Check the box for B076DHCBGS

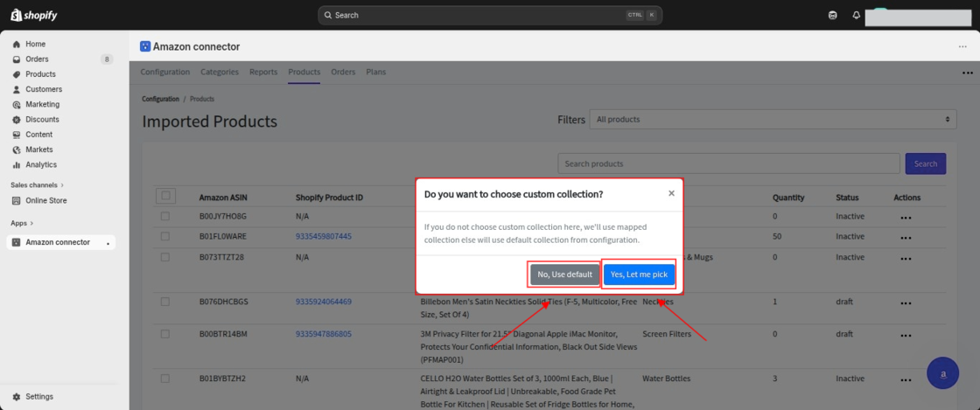pos(165,302)
